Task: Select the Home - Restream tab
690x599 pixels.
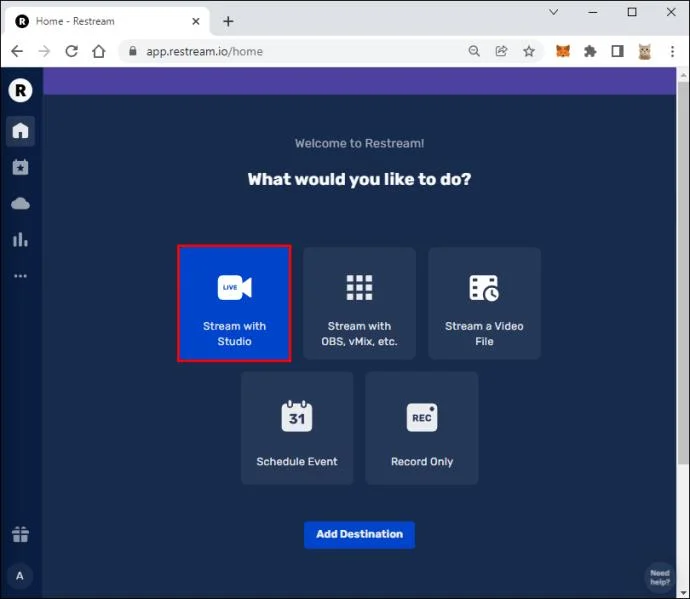Action: coord(107,21)
